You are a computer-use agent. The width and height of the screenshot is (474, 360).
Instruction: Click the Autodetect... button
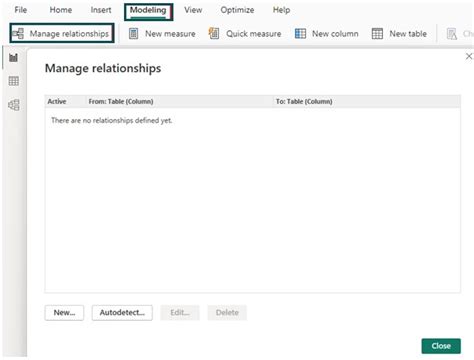(122, 313)
